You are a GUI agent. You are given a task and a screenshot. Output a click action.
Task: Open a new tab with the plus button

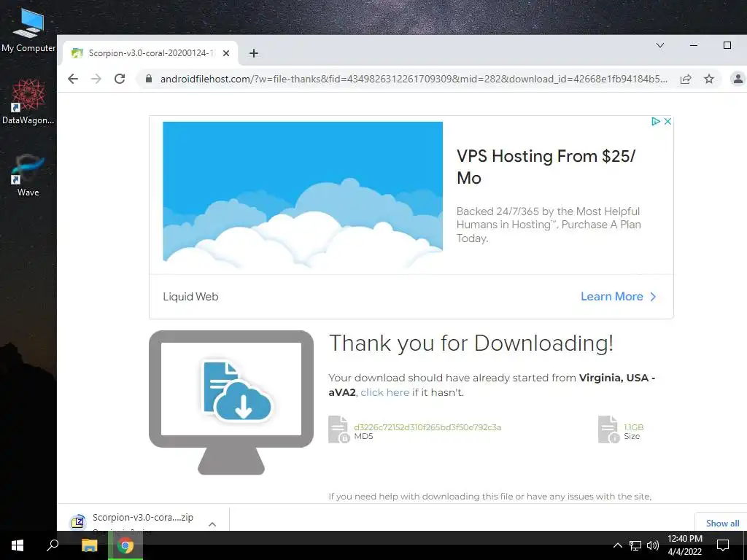253,53
